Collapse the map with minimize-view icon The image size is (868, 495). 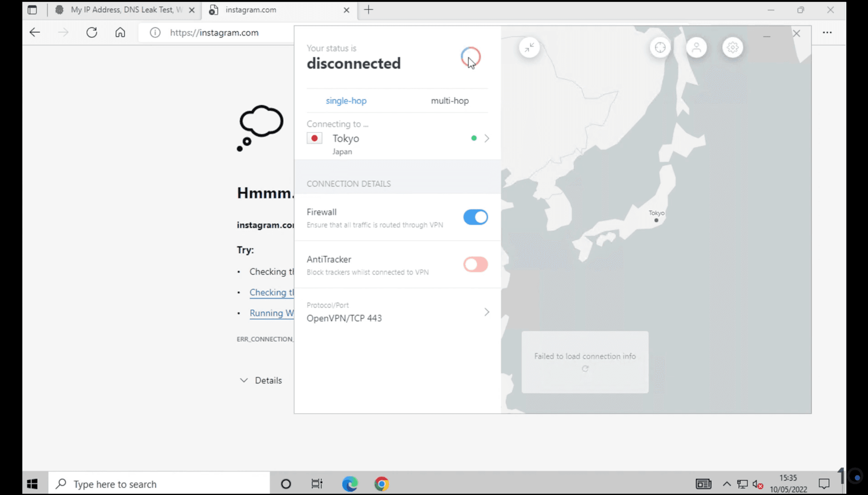pyautogui.click(x=529, y=48)
